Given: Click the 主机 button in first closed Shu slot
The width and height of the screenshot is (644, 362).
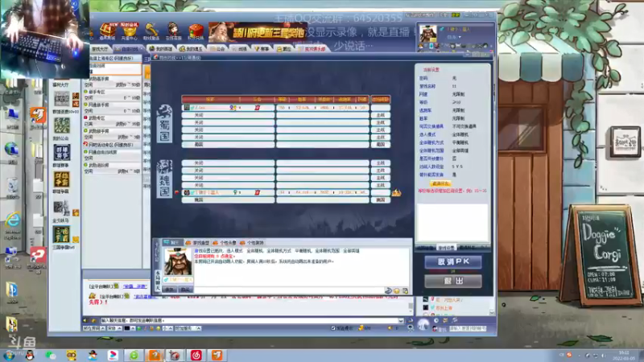Looking at the screenshot, I should coord(380,115).
